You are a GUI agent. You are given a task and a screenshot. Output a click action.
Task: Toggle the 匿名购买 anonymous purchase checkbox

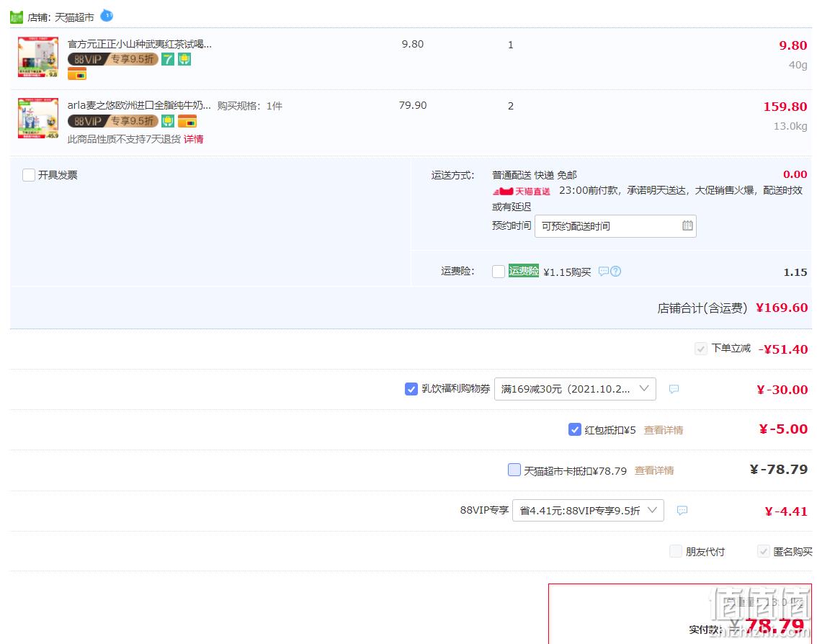764,551
